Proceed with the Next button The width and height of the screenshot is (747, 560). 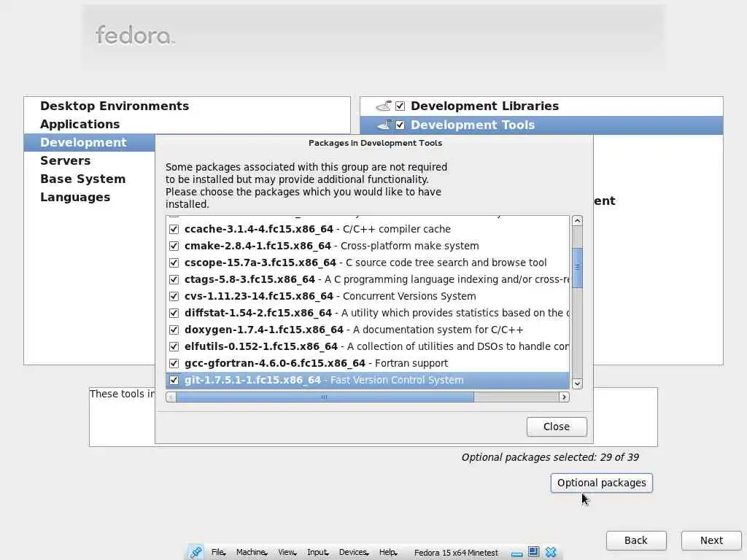point(711,540)
